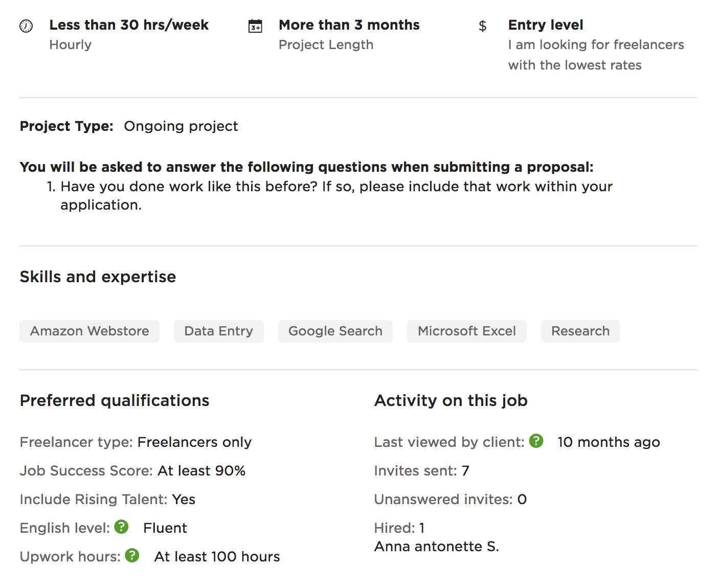Click the Activity on this job heading
This screenshot has width=720, height=588.
451,400
